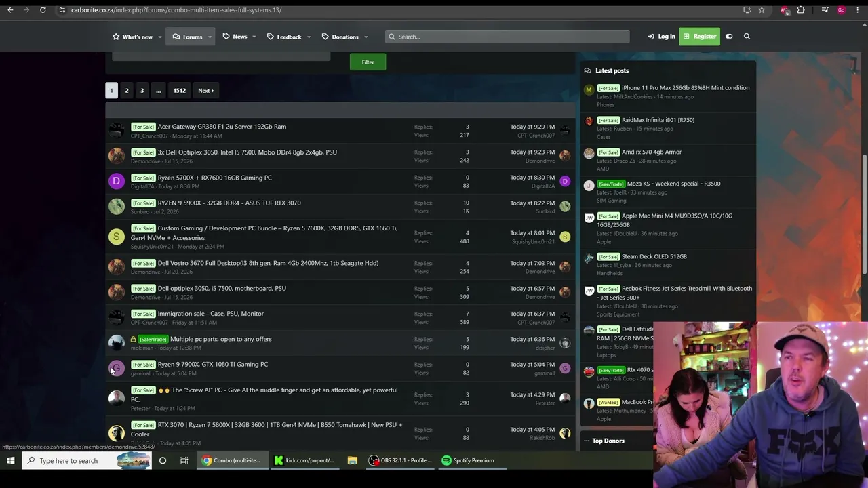Bookmark this page with the star icon

pos(762,10)
